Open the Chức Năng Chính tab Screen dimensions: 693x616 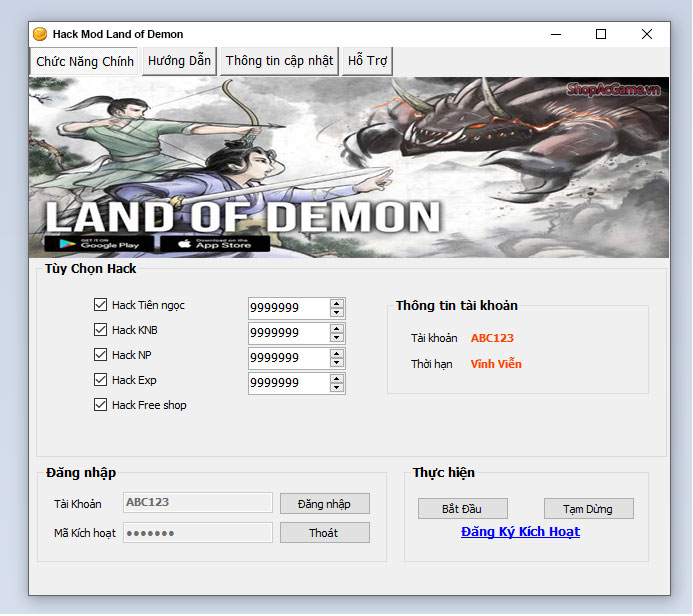(84, 61)
